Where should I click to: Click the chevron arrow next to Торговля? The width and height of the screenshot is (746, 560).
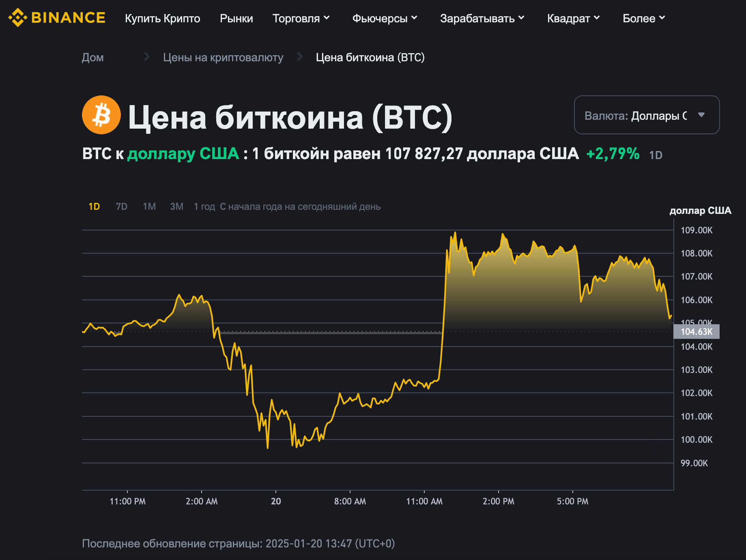tap(327, 18)
